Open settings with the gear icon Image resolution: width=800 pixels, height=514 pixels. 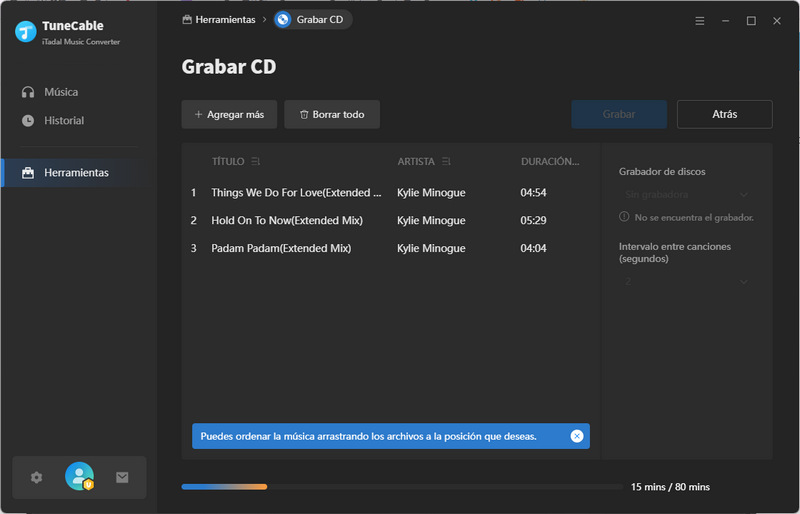click(36, 477)
